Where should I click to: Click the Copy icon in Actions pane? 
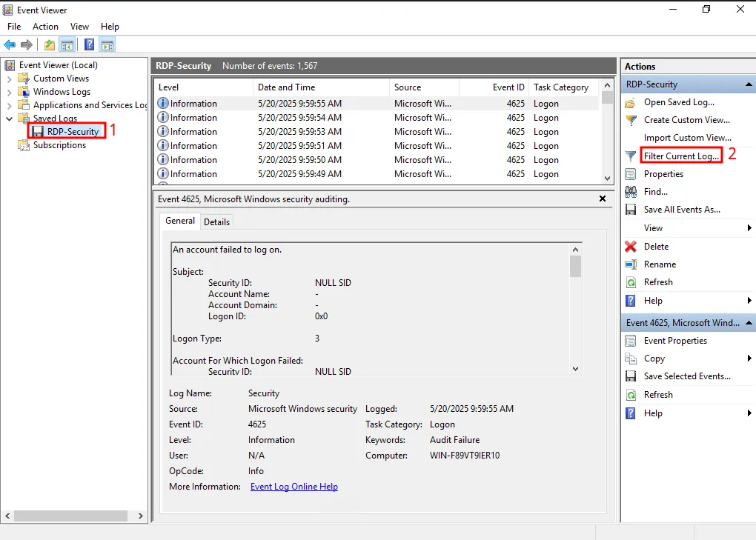click(x=631, y=359)
